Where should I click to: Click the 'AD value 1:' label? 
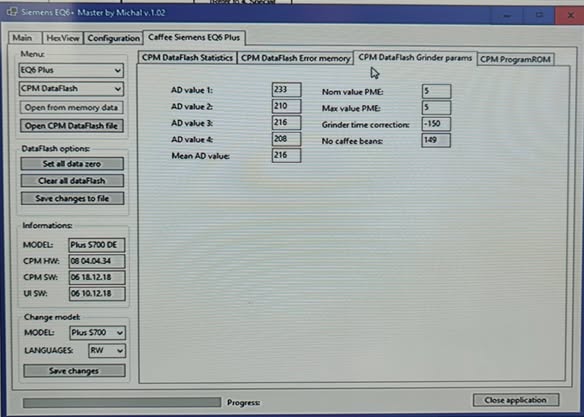click(192, 90)
